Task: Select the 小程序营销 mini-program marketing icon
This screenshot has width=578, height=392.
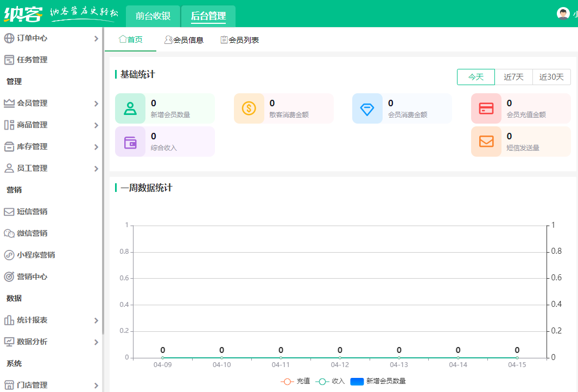Action: (8, 255)
